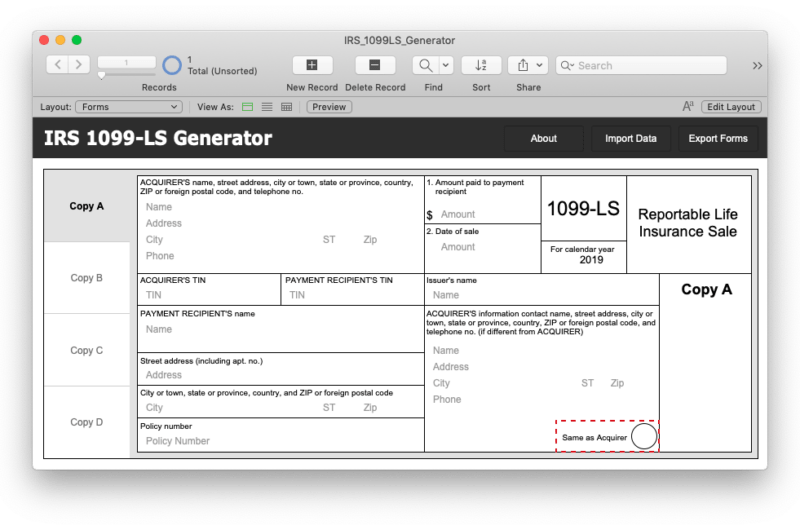The height and width of the screenshot is (530, 800).
Task: Click the Amount paid dollar field
Action: pos(488,215)
